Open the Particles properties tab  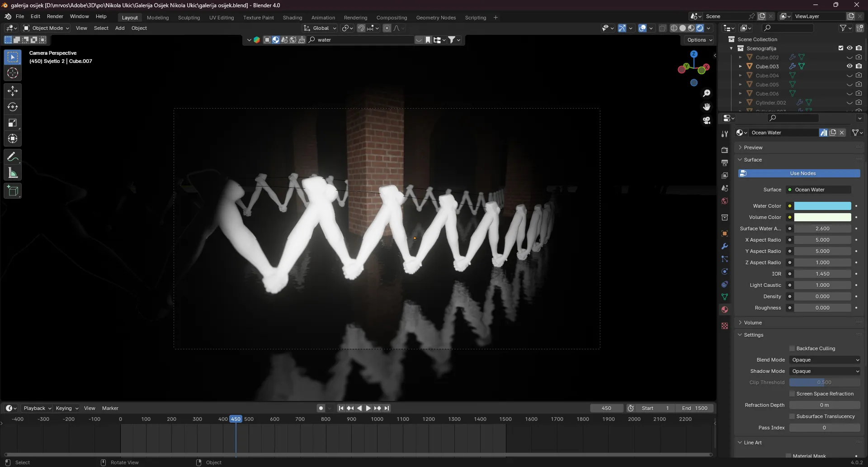725,259
